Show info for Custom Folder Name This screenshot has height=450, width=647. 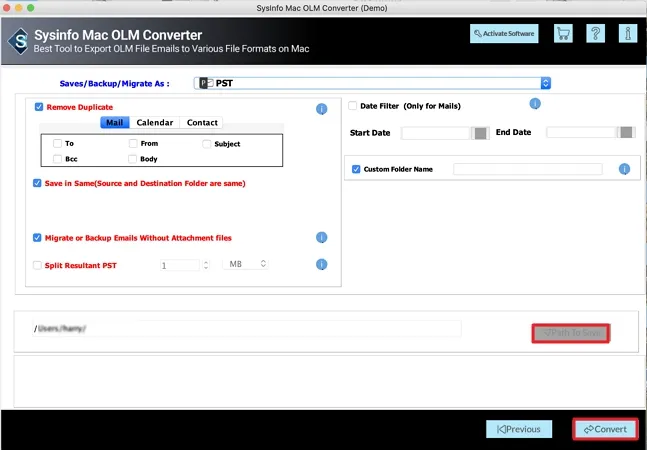(624, 169)
